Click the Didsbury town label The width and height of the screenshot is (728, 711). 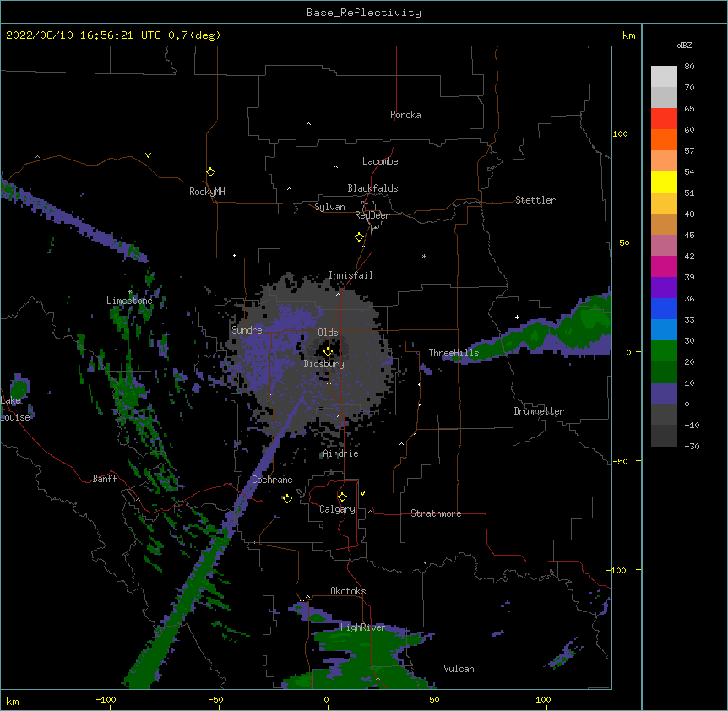pos(324,364)
